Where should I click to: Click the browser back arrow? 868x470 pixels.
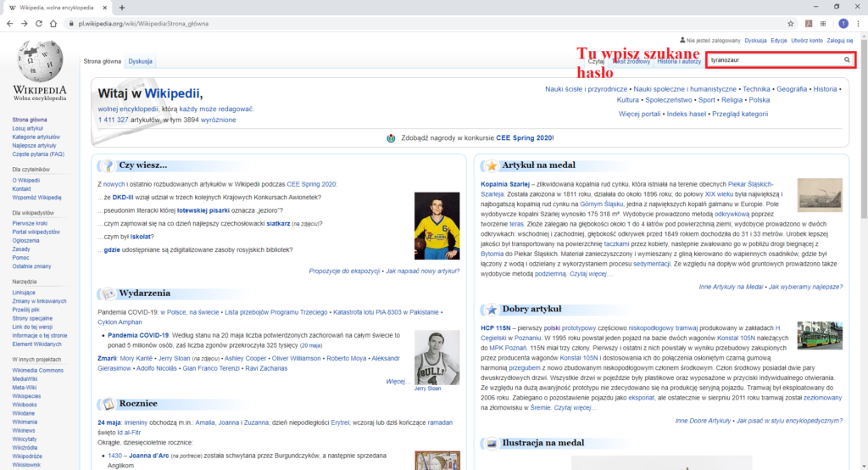[9, 24]
